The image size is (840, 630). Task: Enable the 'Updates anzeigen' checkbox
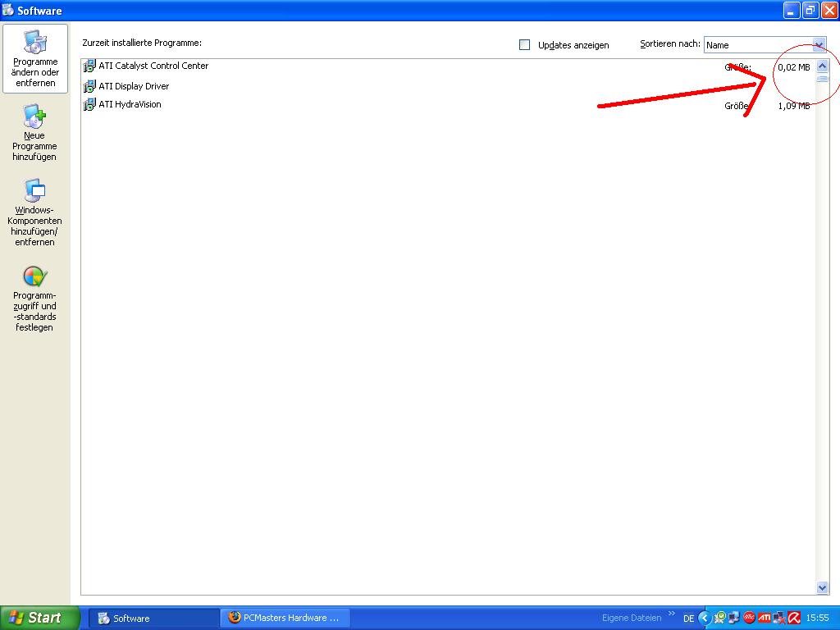(524, 45)
